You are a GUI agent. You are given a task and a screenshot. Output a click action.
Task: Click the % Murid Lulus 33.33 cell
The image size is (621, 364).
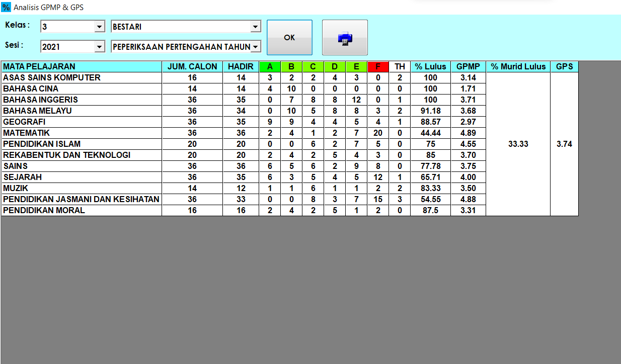click(518, 144)
